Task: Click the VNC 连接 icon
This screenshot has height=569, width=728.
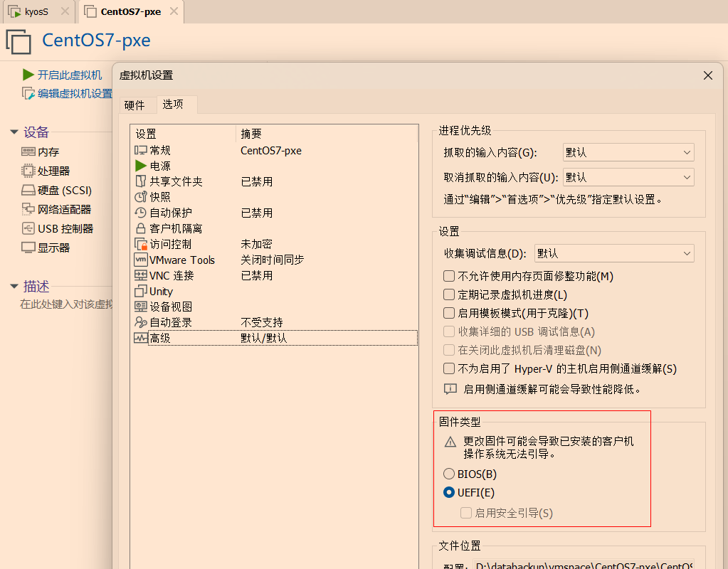Action: coord(141,275)
